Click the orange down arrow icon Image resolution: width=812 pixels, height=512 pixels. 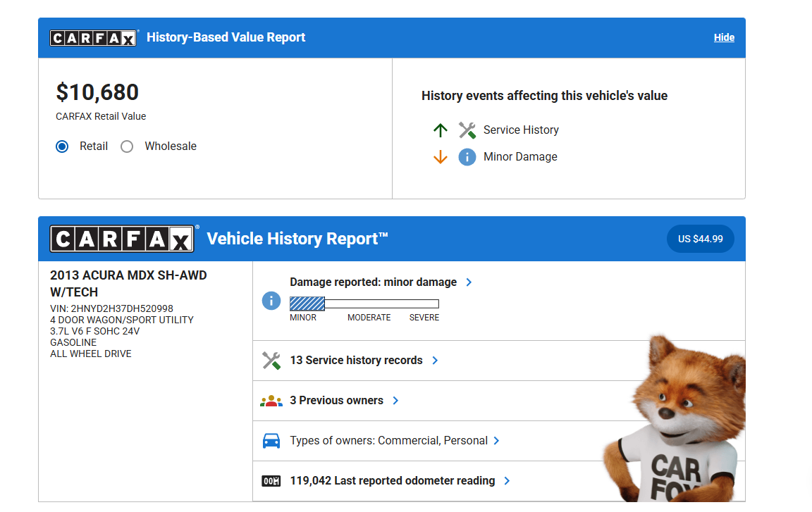[441, 157]
